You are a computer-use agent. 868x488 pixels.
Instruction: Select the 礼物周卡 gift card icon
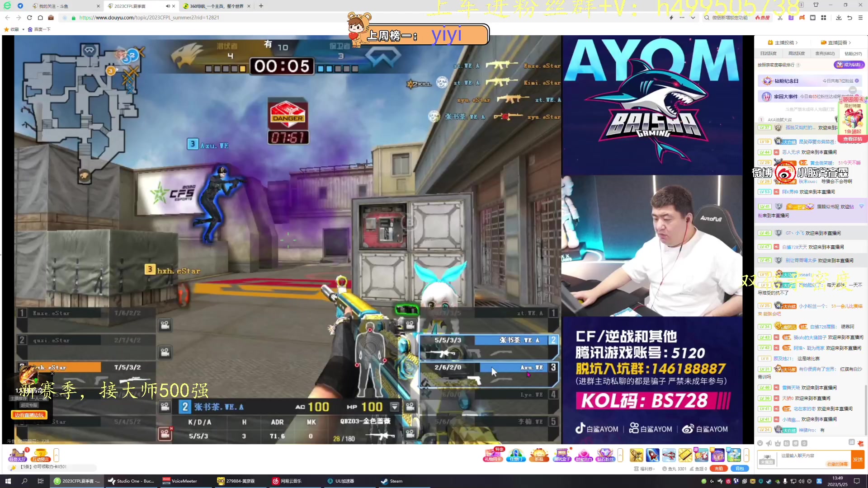493,455
